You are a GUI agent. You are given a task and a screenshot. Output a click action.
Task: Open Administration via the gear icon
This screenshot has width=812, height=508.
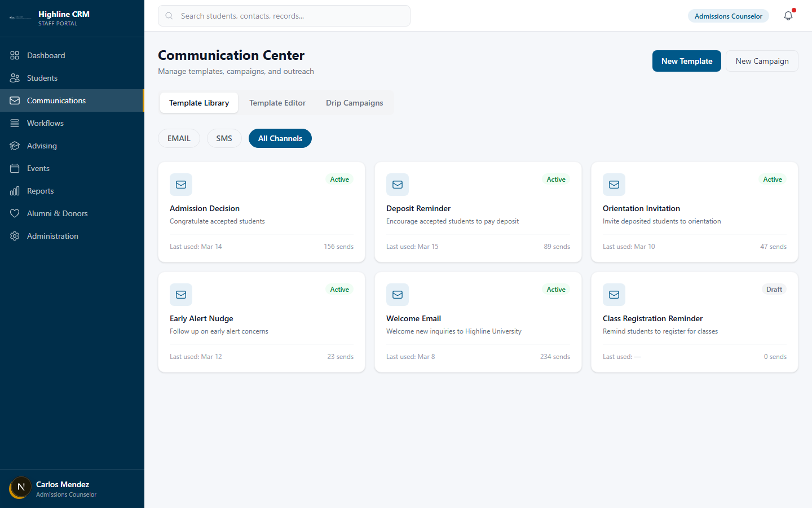[x=15, y=235]
